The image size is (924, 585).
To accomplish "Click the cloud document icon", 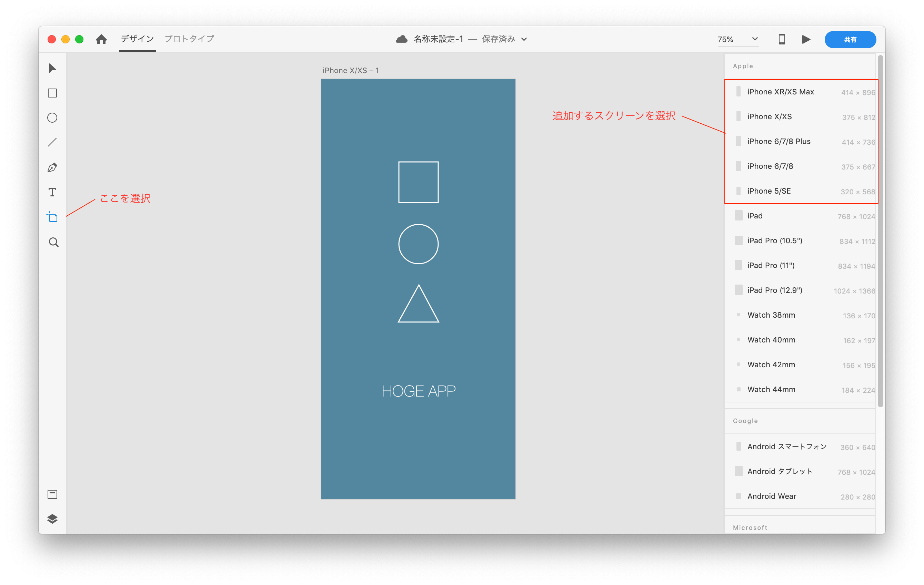I will (x=401, y=39).
